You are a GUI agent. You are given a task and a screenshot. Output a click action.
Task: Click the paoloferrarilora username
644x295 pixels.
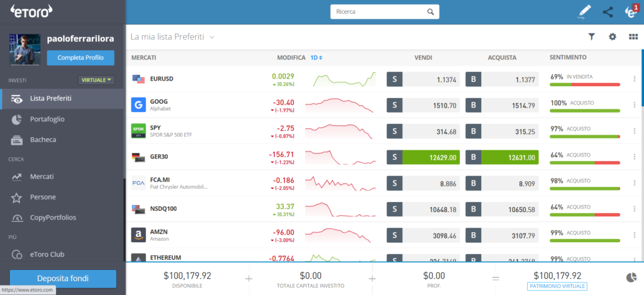point(80,39)
